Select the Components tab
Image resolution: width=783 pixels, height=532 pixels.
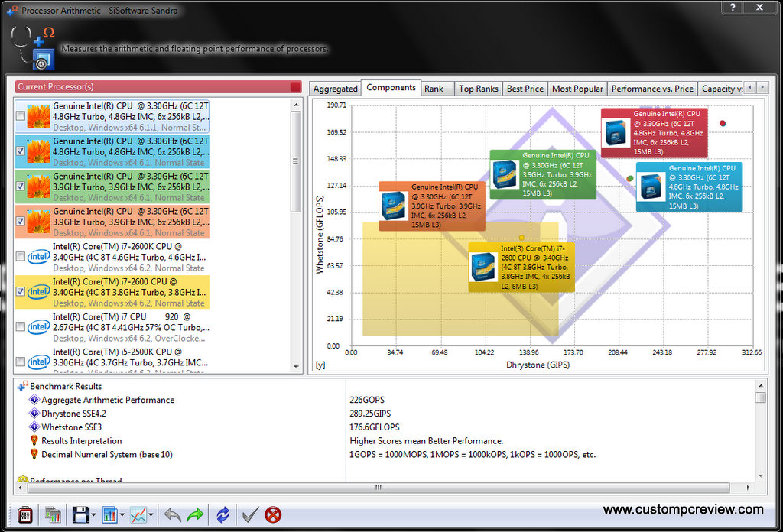[x=391, y=88]
